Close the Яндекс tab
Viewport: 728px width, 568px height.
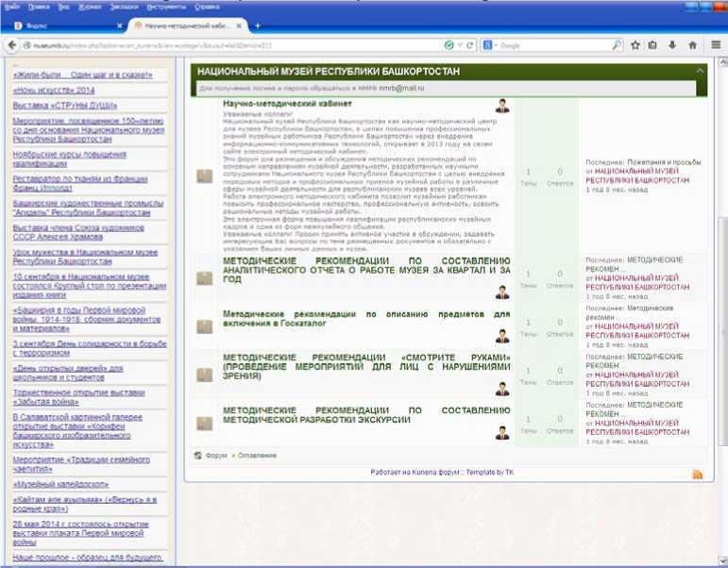tap(119, 26)
